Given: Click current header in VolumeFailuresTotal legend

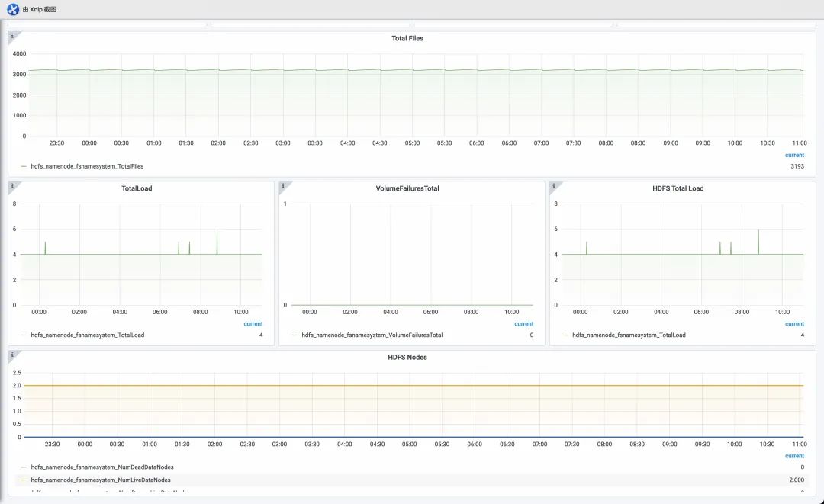Looking at the screenshot, I should [523, 324].
